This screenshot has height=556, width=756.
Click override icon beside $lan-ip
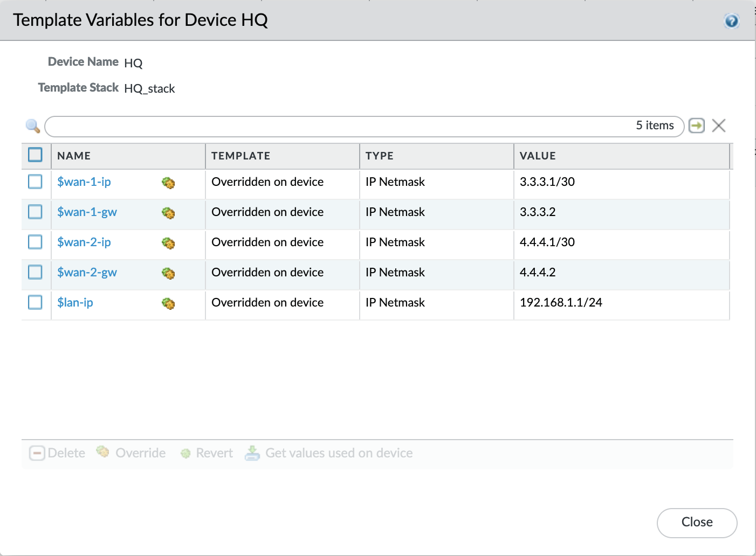pyautogui.click(x=168, y=304)
